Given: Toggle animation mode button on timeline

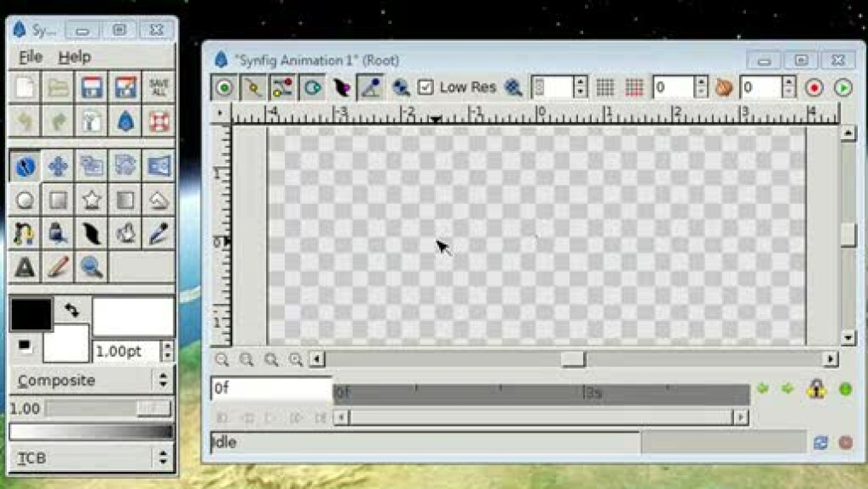Looking at the screenshot, I should coord(845,390).
